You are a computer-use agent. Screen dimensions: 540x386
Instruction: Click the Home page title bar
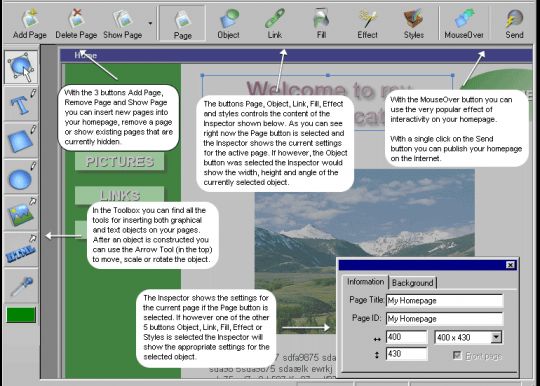tap(296, 55)
